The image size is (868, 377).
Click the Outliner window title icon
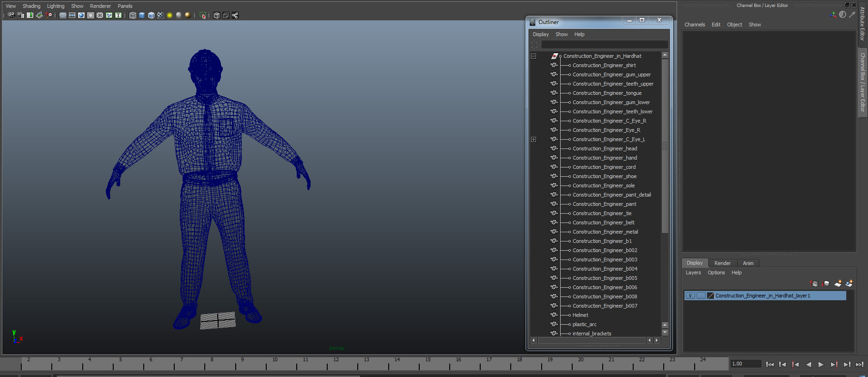[x=532, y=22]
